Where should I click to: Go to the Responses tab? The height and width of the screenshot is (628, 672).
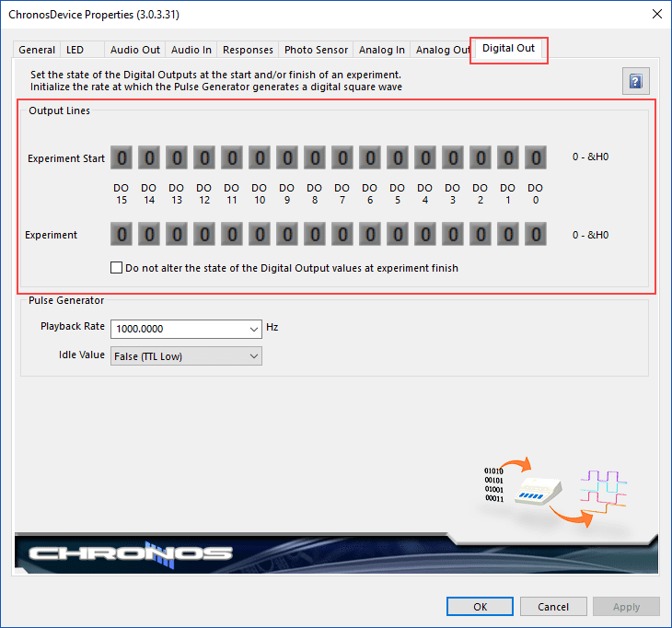pyautogui.click(x=248, y=50)
